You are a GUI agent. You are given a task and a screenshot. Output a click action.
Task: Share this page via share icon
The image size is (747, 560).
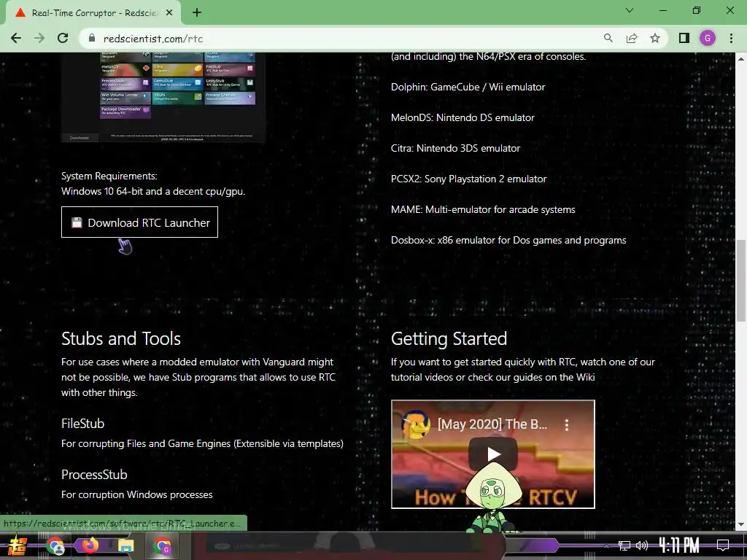632,38
